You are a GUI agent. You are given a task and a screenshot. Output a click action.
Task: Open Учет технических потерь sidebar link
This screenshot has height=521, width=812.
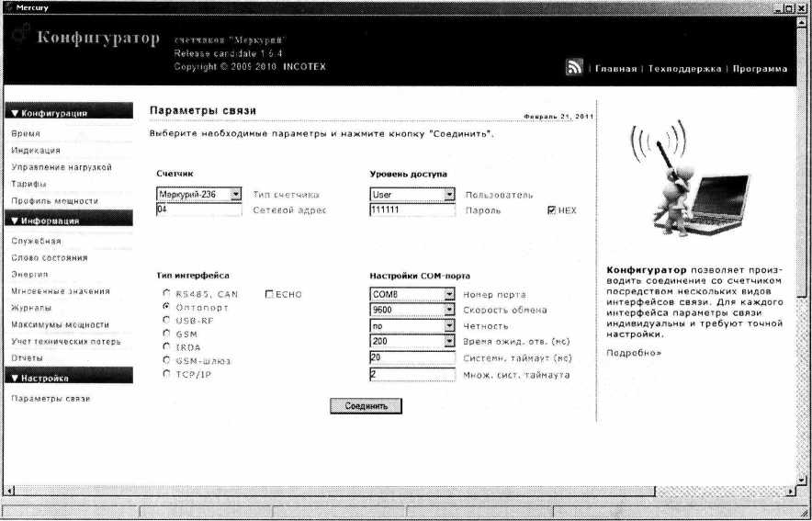pyautogui.click(x=66, y=341)
